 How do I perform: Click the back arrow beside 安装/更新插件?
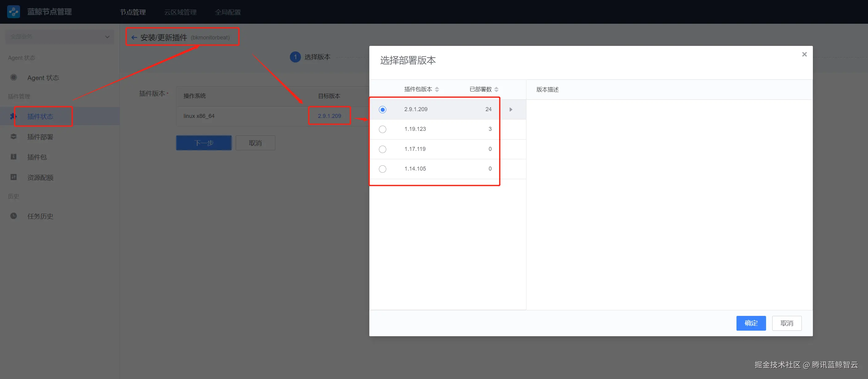point(134,37)
